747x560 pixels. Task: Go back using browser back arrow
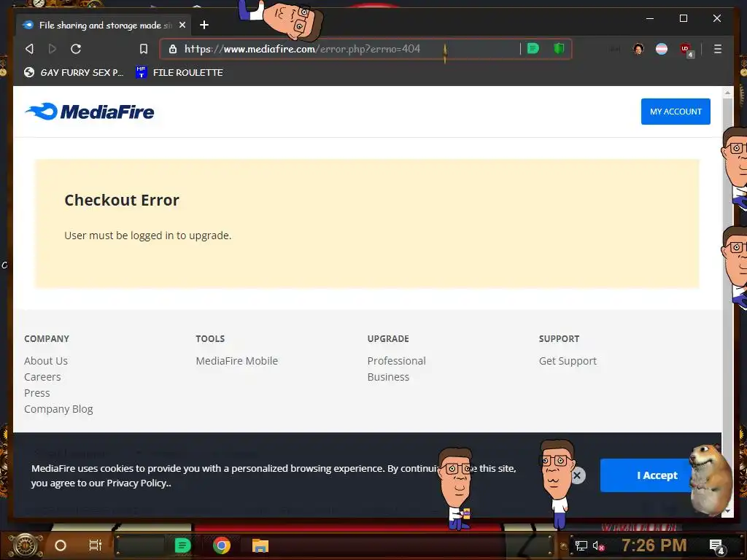tap(29, 49)
